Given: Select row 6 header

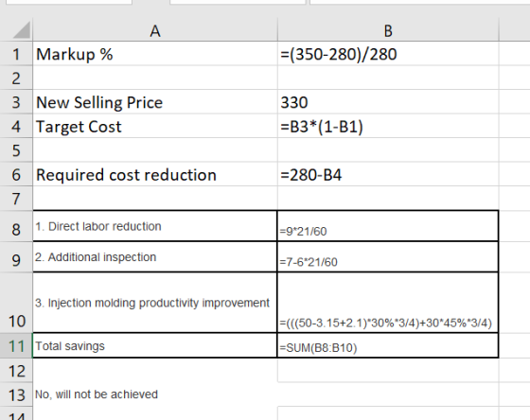Looking at the screenshot, I should (16, 174).
